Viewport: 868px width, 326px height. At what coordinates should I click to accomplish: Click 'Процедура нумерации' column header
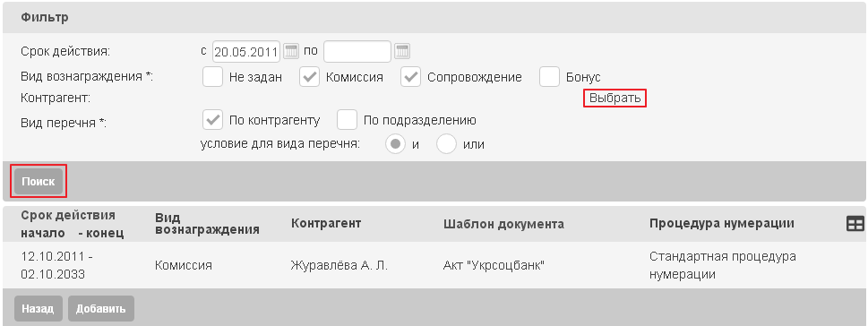[722, 223]
